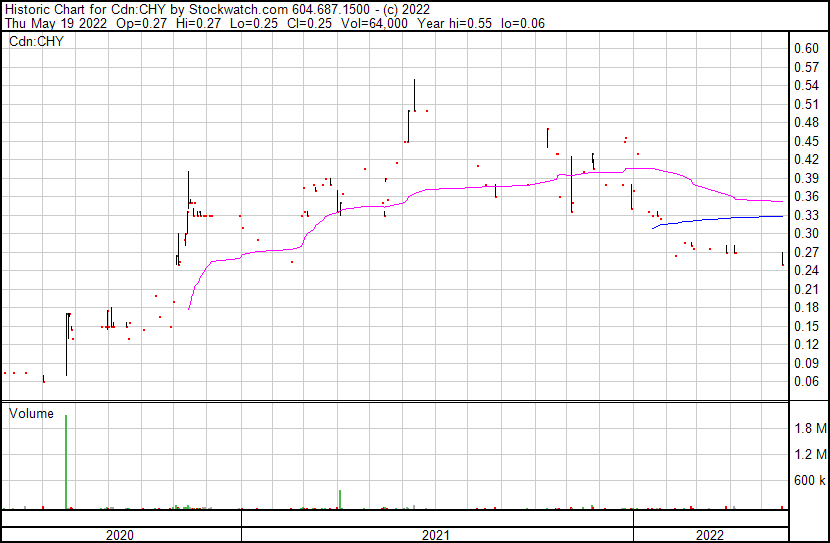Image resolution: width=830 pixels, height=543 pixels.
Task: Click the 'Cl=0.25' header value
Action: point(309,23)
